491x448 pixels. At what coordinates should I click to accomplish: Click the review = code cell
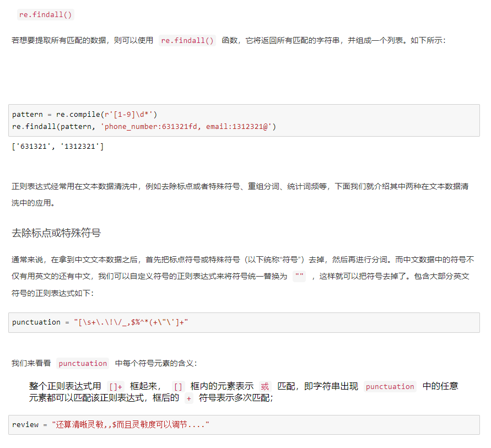coord(244,425)
